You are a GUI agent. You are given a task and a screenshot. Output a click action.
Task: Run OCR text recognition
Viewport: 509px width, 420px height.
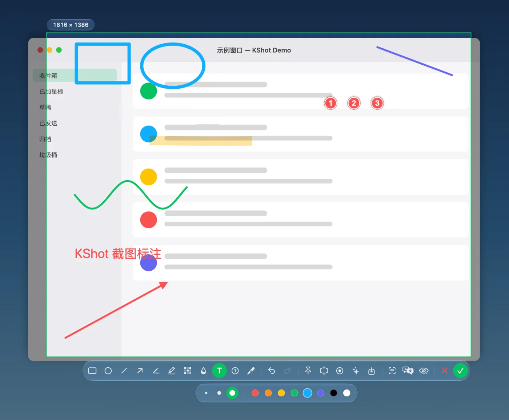392,371
